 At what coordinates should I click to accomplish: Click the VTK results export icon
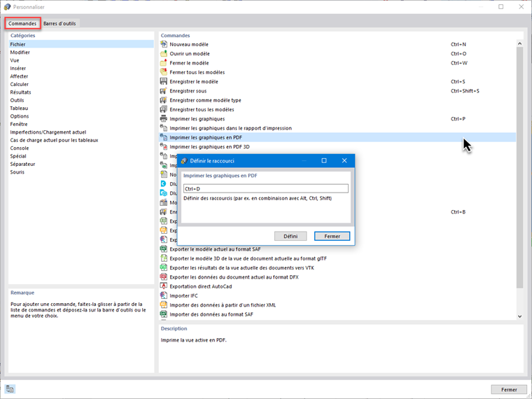(x=164, y=267)
